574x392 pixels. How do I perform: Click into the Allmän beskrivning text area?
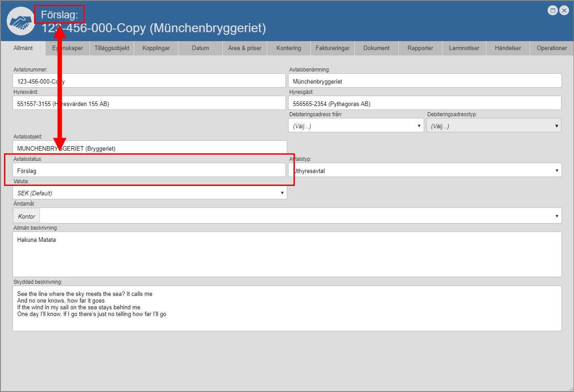click(x=286, y=255)
